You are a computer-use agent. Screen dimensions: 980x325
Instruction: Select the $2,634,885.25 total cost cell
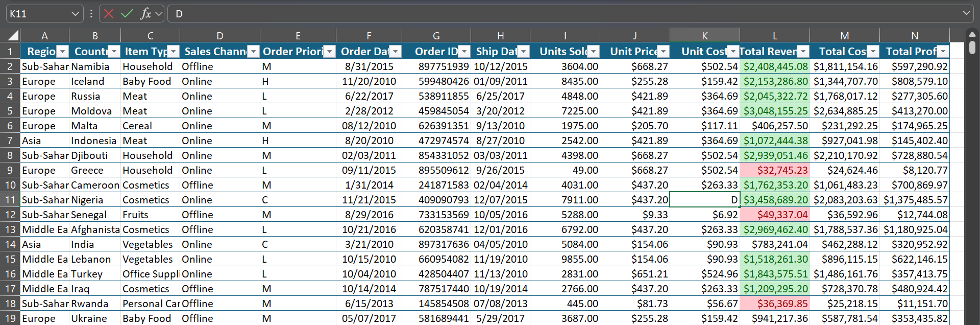pos(844,111)
